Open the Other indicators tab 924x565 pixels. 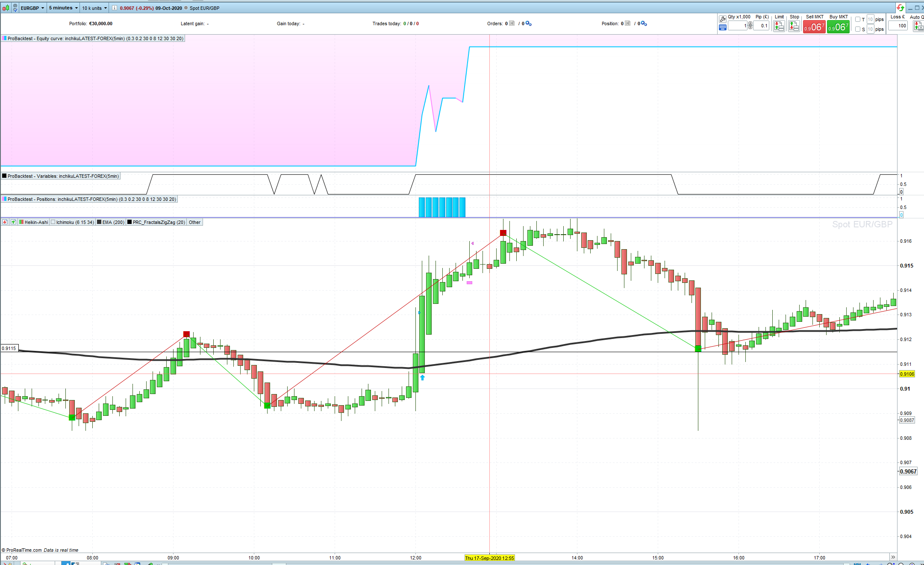pos(194,222)
